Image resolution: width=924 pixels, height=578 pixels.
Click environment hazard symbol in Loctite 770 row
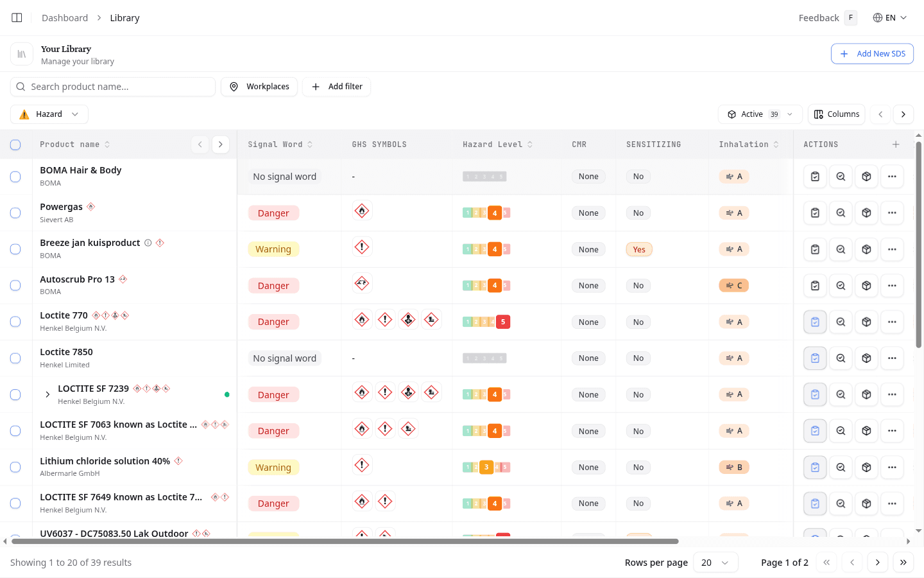431,319
